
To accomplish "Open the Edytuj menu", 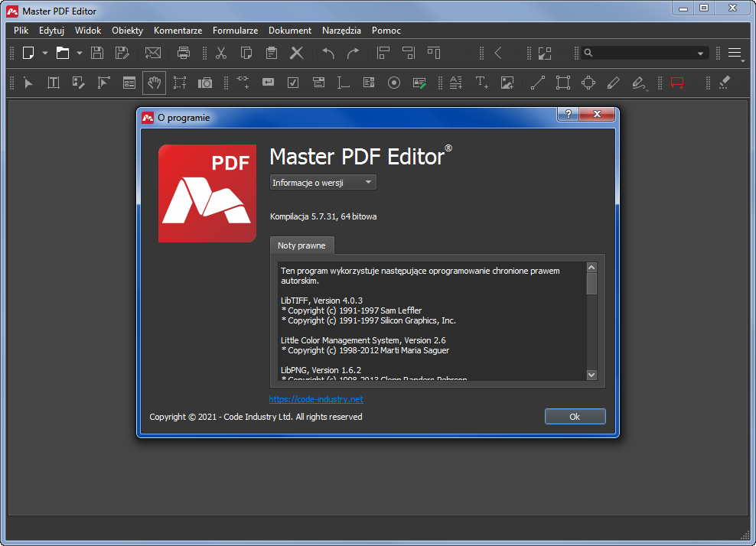I will coord(51,31).
